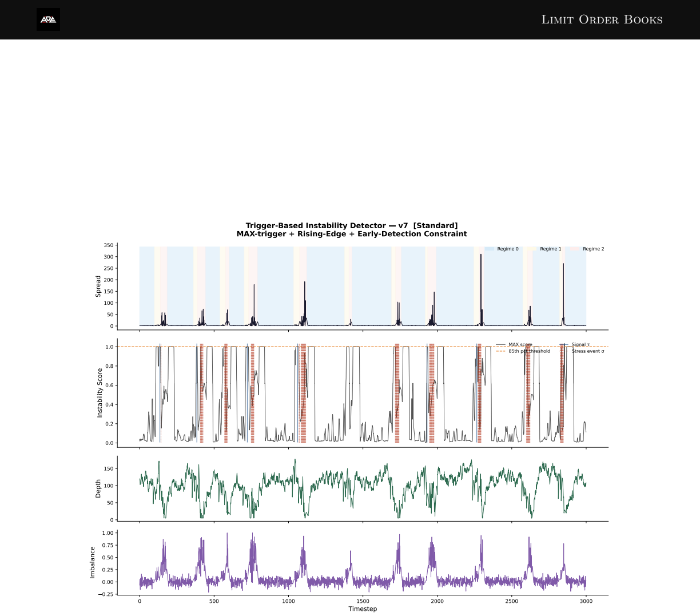Click the '85th pct threshold' legend entry
700x616 pixels.
click(523, 351)
